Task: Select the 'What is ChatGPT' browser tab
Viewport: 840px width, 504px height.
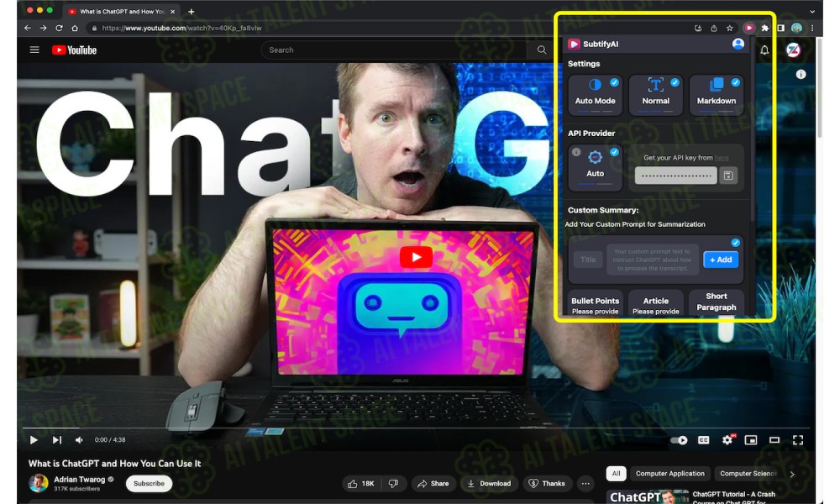Action: 122,11
